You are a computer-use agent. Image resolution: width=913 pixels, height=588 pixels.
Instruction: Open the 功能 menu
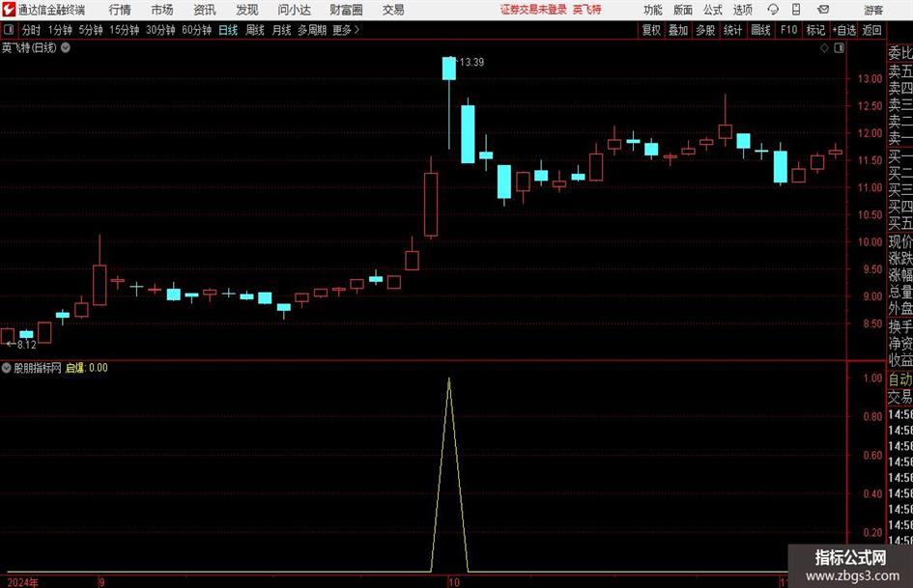[653, 10]
